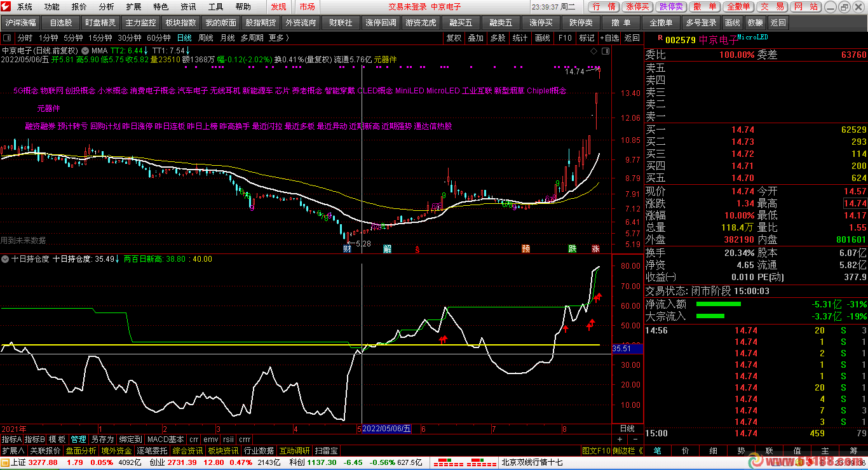Click the diamond icon above chart
The image size is (868, 470).
click(x=593, y=50)
